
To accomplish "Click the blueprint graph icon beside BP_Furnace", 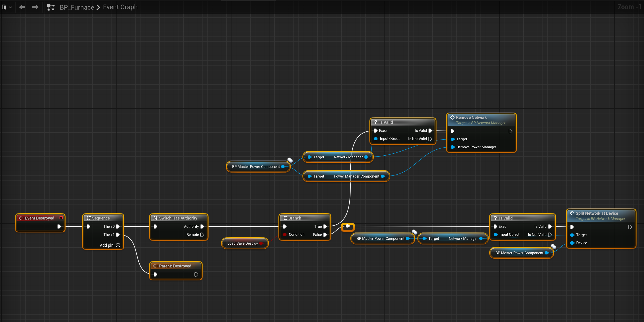I will click(51, 7).
